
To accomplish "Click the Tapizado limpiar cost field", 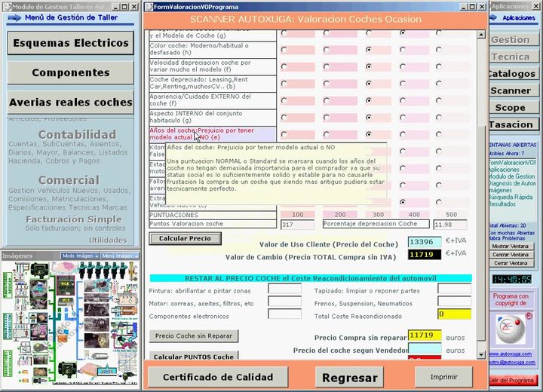I will (454, 289).
